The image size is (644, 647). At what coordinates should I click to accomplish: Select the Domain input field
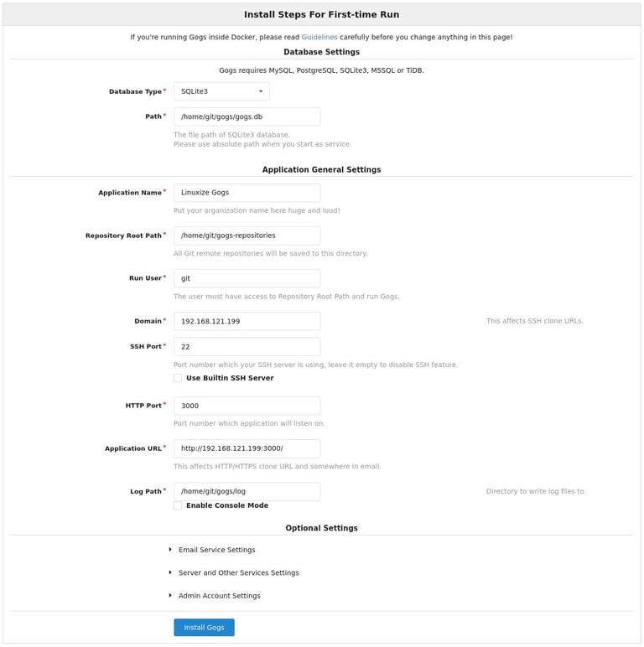[x=247, y=321]
